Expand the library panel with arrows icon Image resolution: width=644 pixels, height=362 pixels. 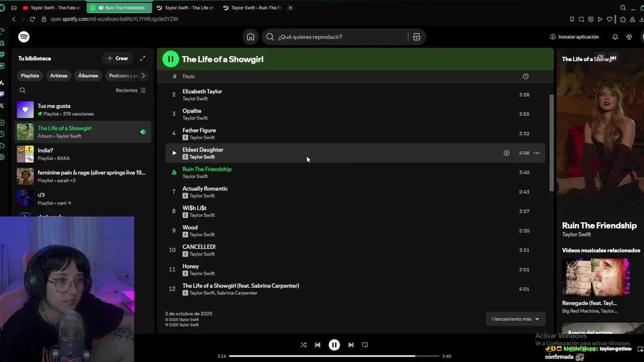click(x=142, y=58)
